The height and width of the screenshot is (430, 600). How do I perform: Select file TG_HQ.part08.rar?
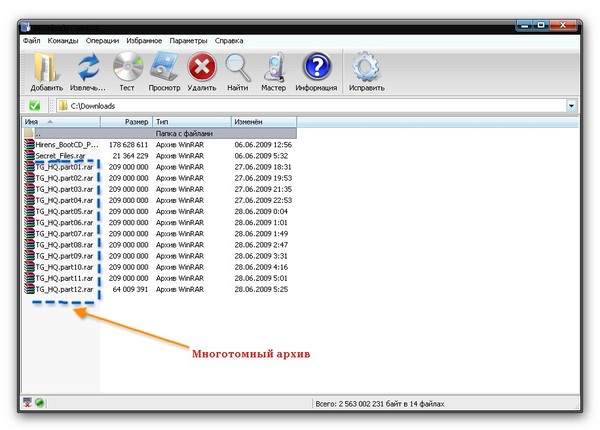tap(64, 244)
